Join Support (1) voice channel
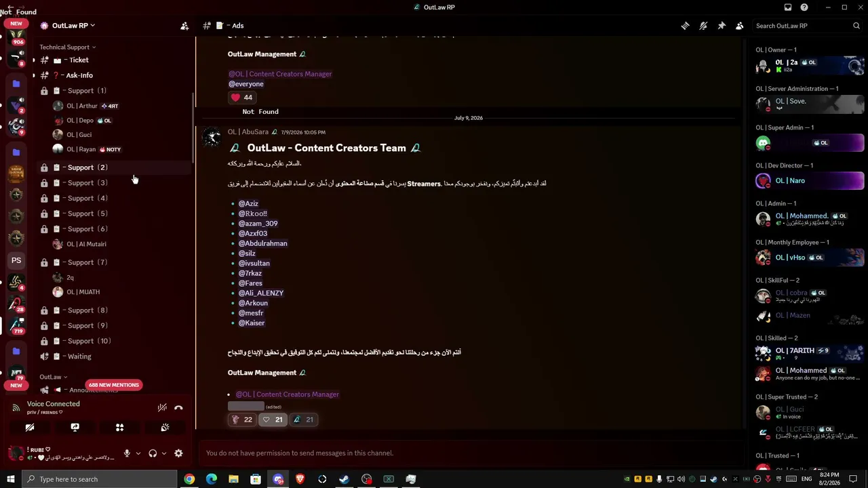868x488 pixels. (114, 91)
